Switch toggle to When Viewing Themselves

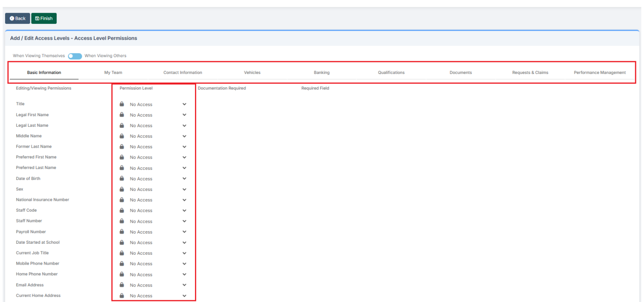point(75,56)
